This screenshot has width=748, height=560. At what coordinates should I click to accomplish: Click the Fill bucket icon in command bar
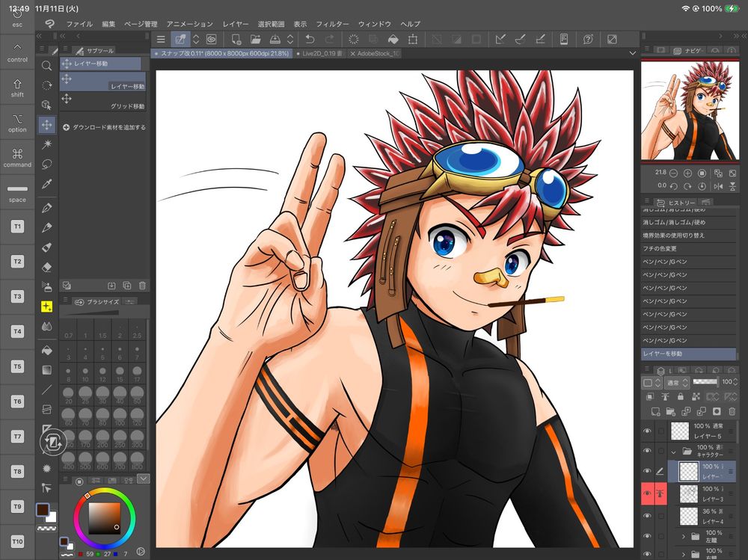click(x=393, y=39)
